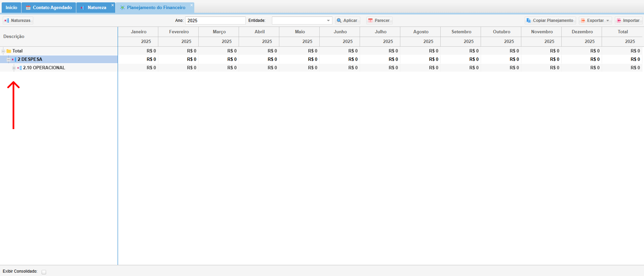Click the Dezembro column header
The width and height of the screenshot is (644, 276).
pos(582,32)
